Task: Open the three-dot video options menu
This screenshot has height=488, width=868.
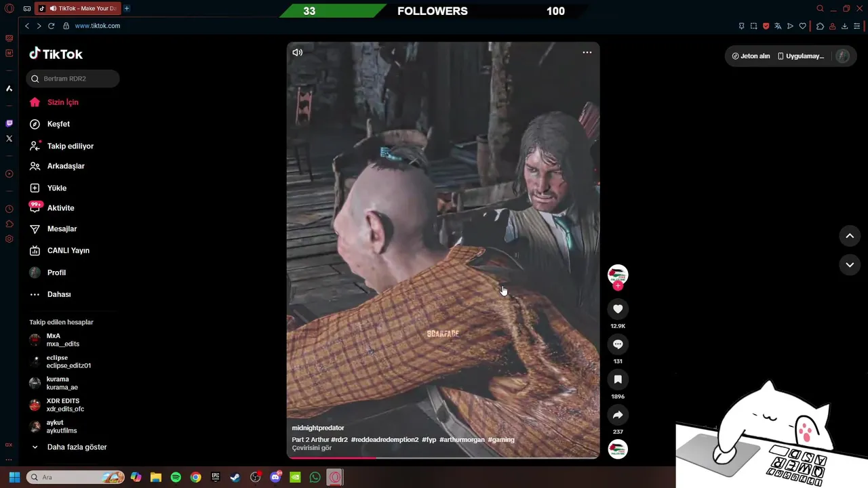Action: [587, 52]
